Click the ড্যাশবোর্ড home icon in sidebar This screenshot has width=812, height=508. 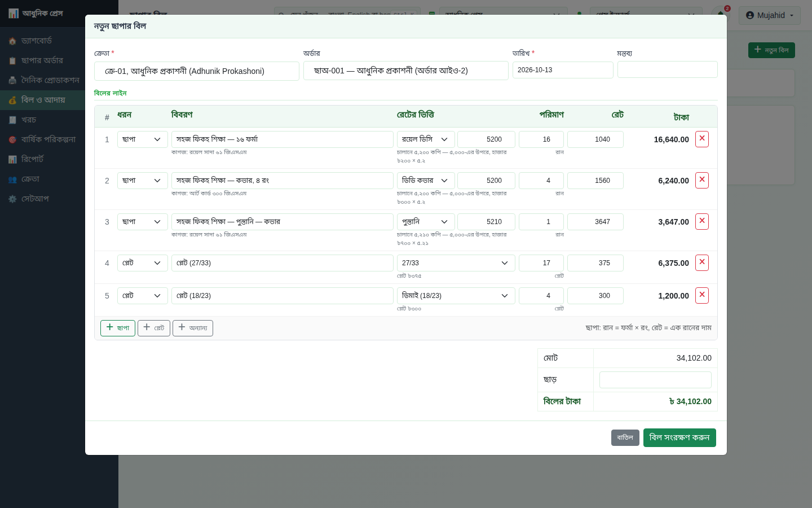tap(12, 41)
